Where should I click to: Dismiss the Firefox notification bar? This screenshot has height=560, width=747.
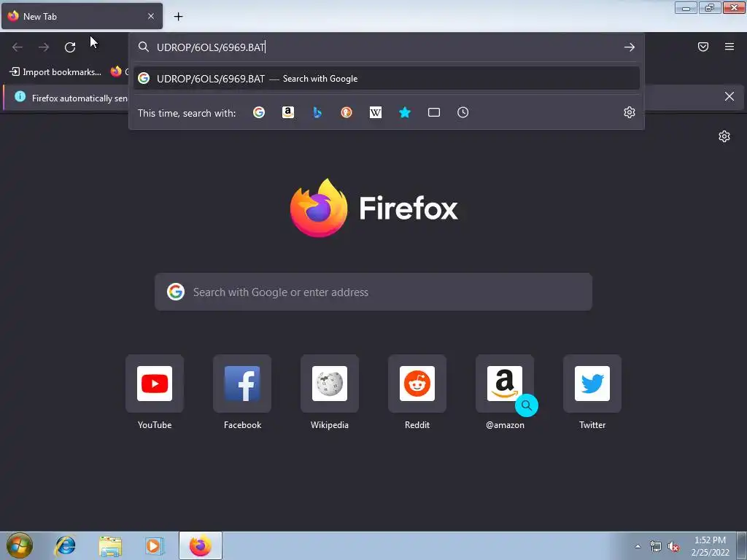click(729, 97)
